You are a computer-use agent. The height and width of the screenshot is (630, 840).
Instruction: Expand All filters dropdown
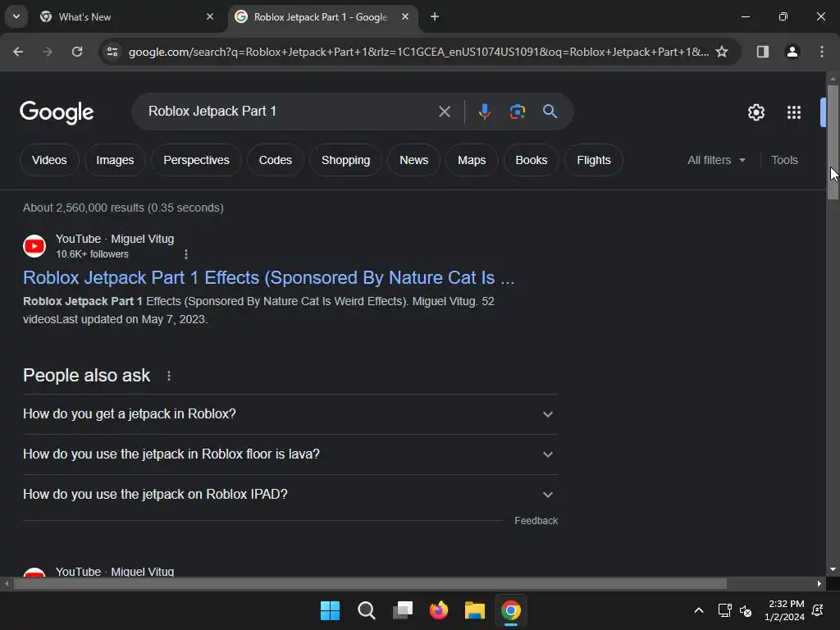point(716,160)
